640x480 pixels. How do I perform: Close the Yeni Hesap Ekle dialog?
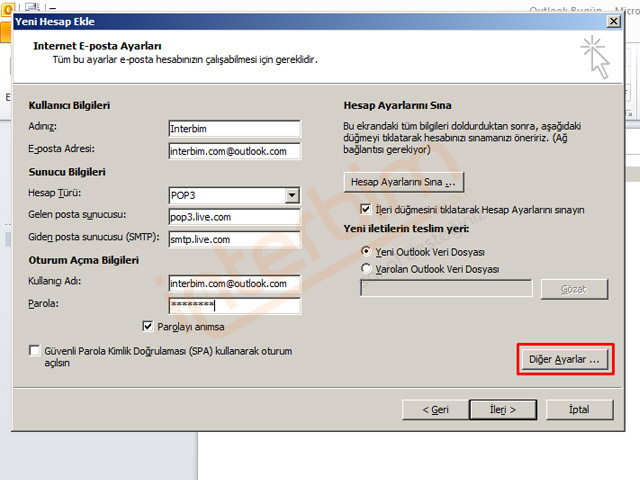(612, 21)
